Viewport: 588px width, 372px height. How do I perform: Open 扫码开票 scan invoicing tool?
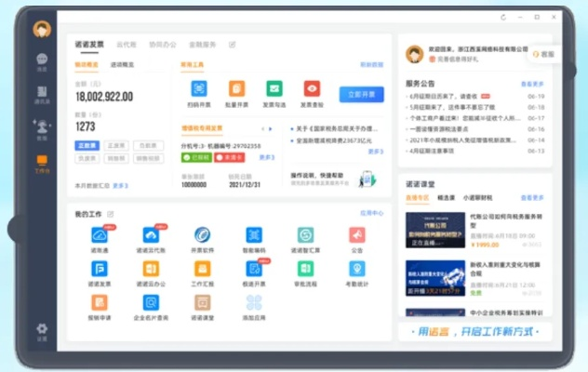tap(199, 88)
